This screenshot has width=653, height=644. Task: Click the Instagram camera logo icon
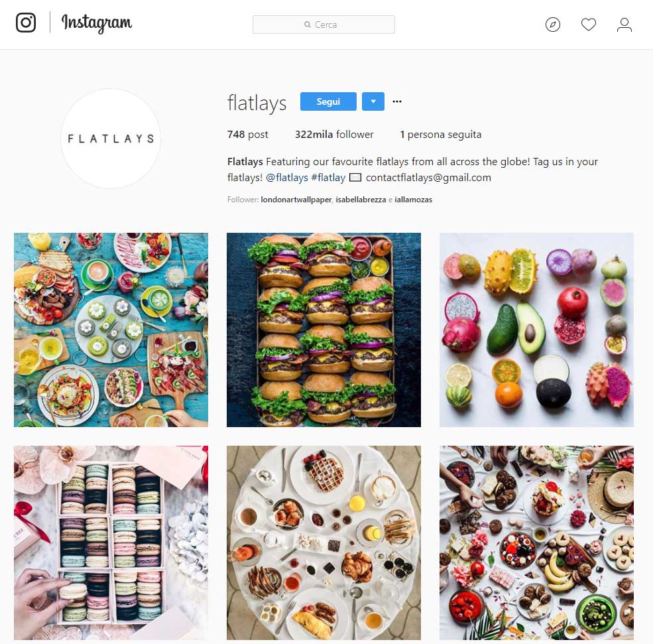pyautogui.click(x=26, y=23)
